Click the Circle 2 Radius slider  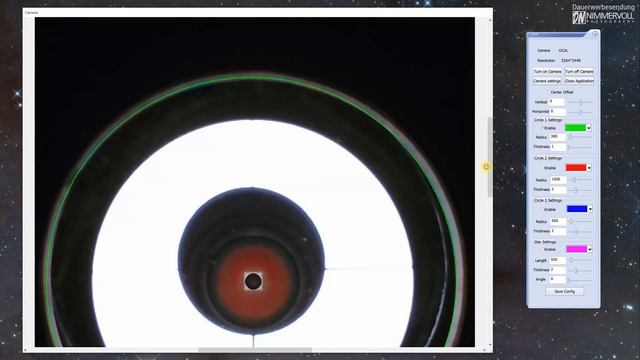pyautogui.click(x=580, y=180)
